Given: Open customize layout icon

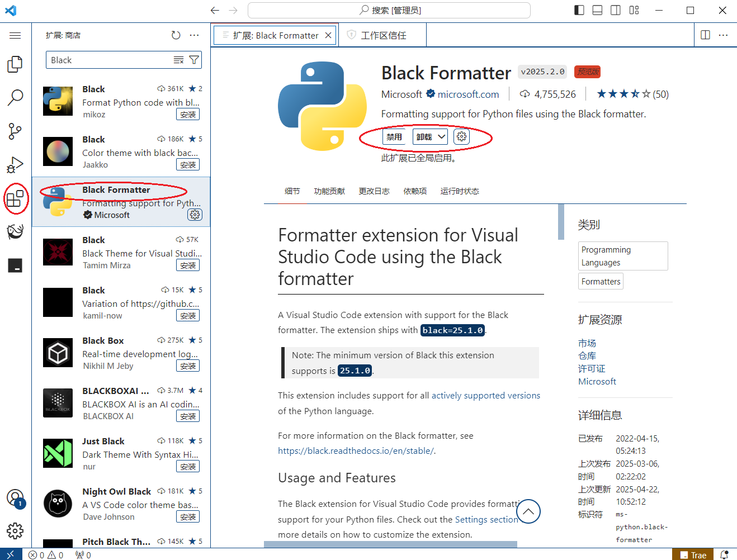Looking at the screenshot, I should (634, 10).
